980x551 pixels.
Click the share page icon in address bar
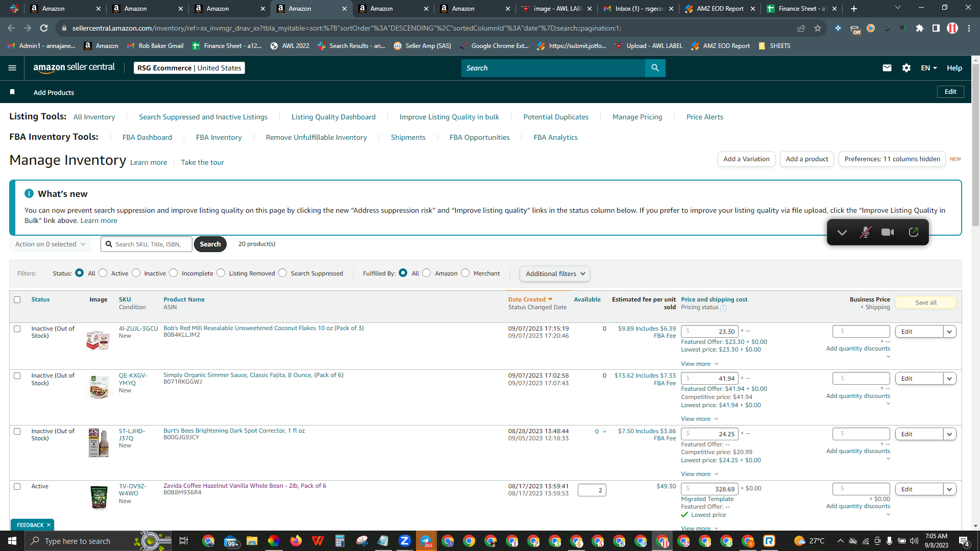tap(801, 28)
